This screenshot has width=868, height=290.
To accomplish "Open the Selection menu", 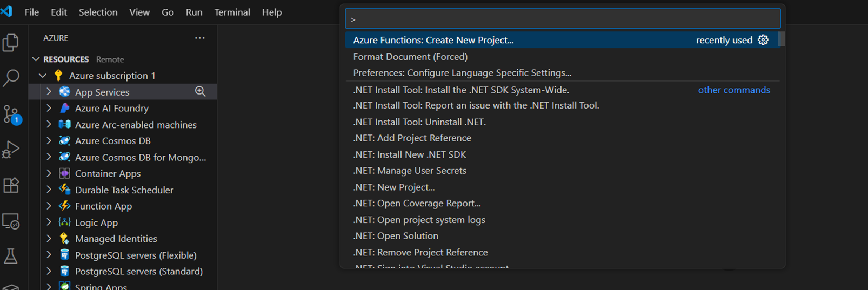I will (98, 12).
